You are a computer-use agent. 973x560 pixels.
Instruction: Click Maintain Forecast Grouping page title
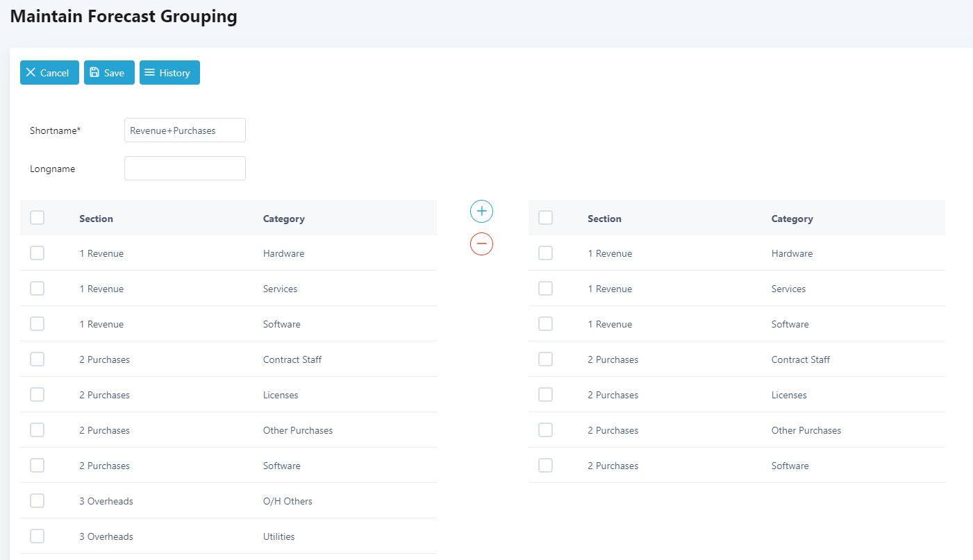(124, 17)
